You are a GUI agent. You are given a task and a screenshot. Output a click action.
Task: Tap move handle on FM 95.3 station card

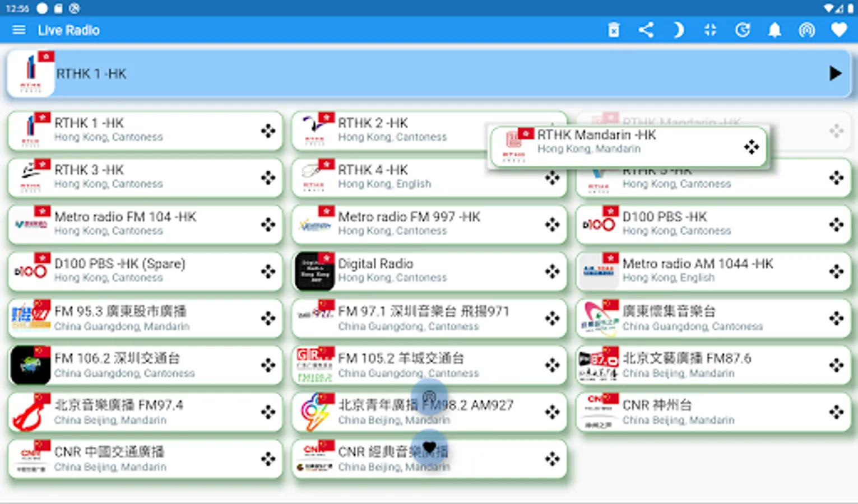point(268,319)
